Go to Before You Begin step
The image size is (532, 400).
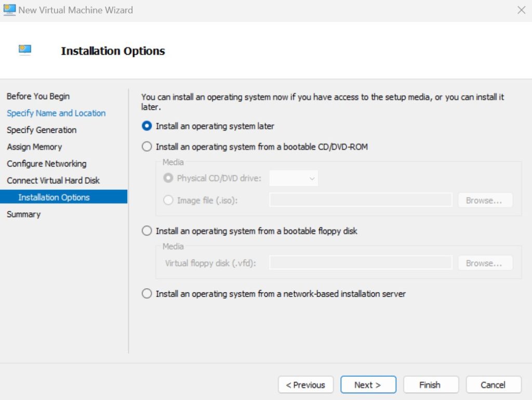[x=38, y=96]
